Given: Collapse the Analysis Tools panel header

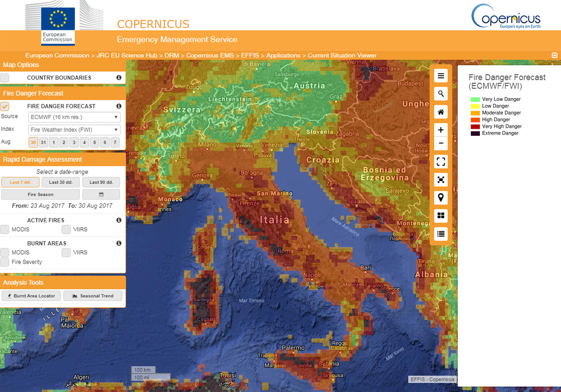Looking at the screenshot, I should (x=62, y=282).
